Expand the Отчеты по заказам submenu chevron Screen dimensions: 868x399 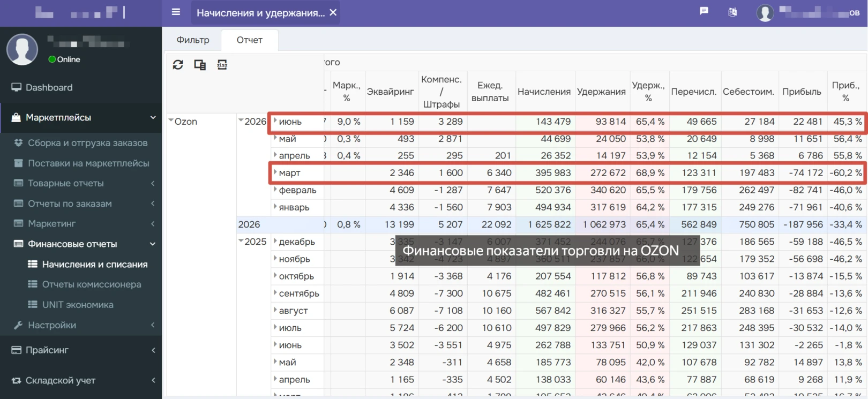153,204
